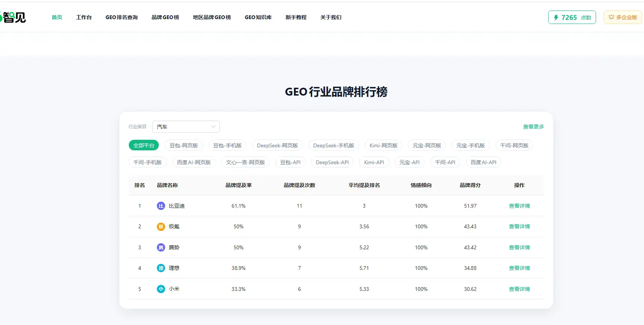The width and height of the screenshot is (644, 325).
Task: View details for 比亚迪 via 查看详情
Action: click(x=519, y=206)
